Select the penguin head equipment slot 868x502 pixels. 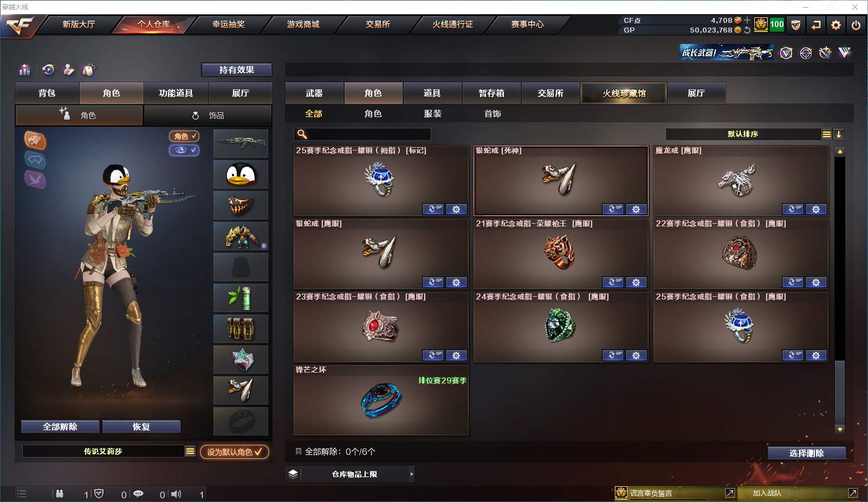241,174
